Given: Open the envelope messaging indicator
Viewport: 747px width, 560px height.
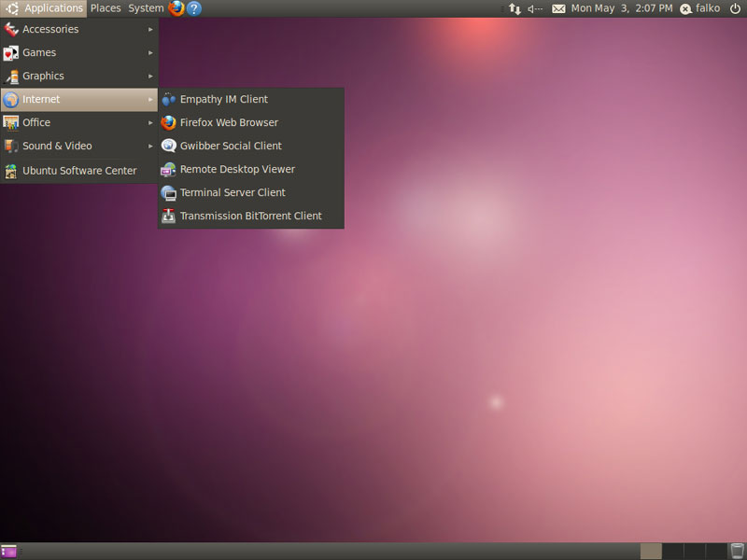Looking at the screenshot, I should [558, 8].
